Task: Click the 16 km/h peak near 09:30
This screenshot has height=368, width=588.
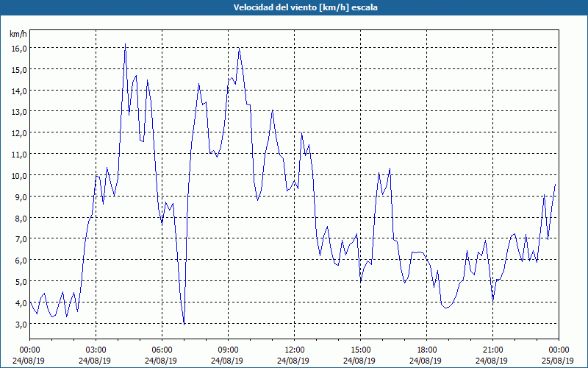Action: pos(239,48)
